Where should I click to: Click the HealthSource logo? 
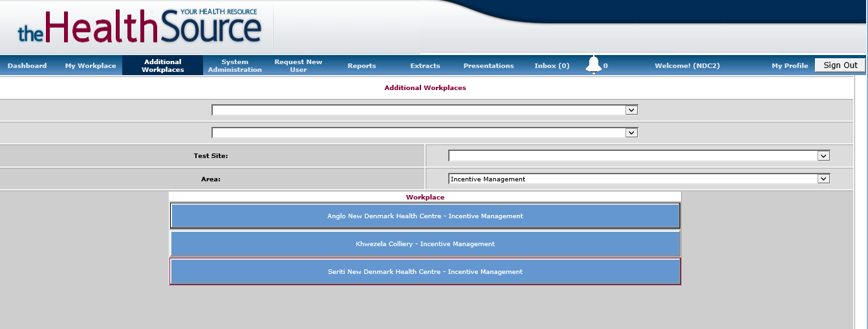coord(140,27)
